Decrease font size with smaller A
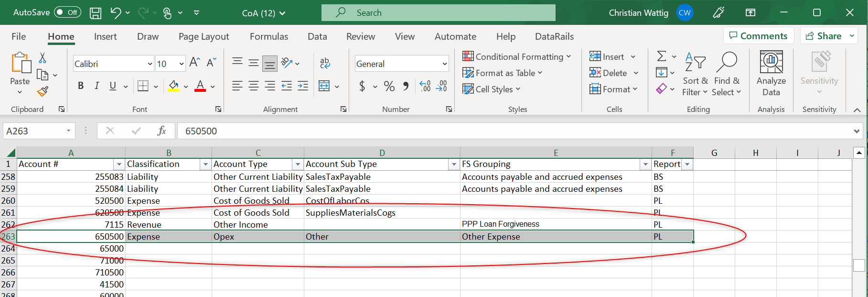868x297 pixels. [211, 62]
